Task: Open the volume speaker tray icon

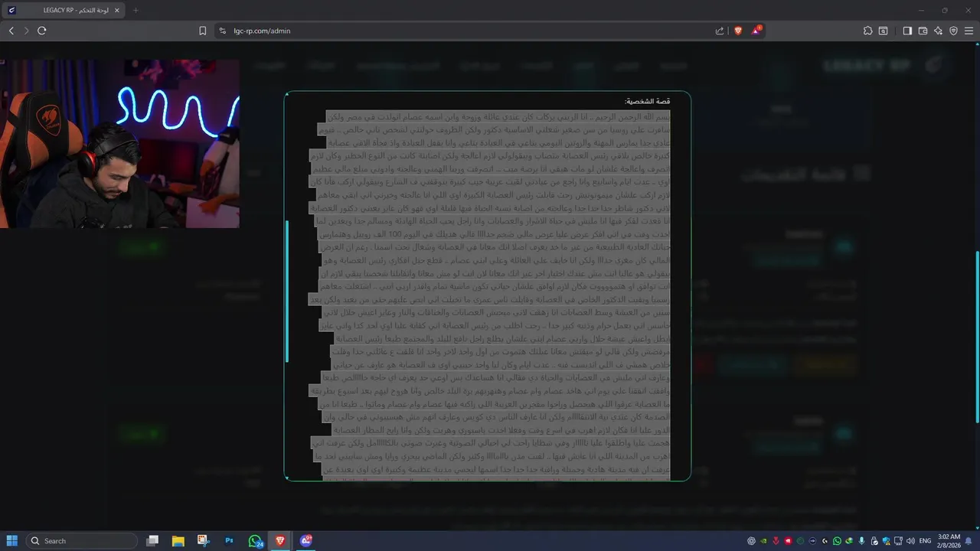Action: 910,541
